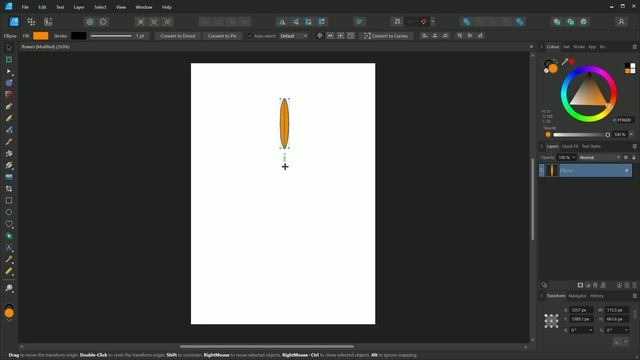Open the Auto-select Default dropdown
The height and width of the screenshot is (360, 640).
[x=294, y=36]
